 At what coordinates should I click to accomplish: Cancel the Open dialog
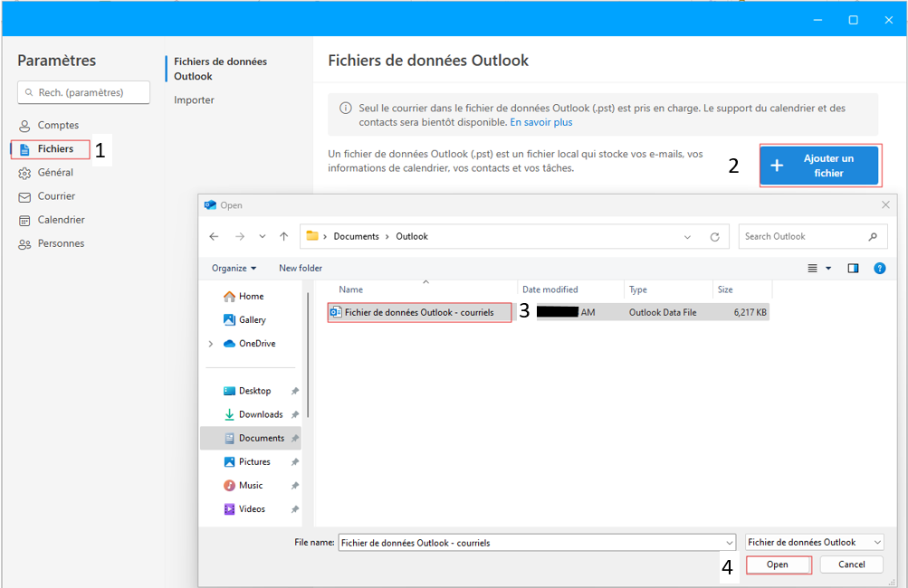point(851,564)
